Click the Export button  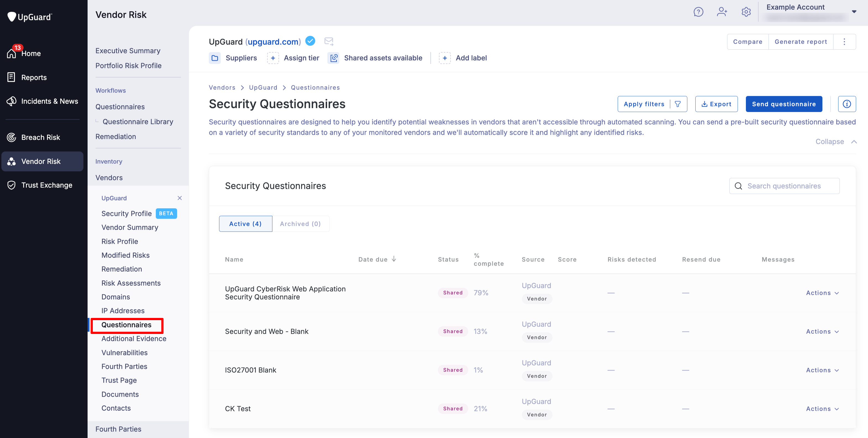coord(716,104)
